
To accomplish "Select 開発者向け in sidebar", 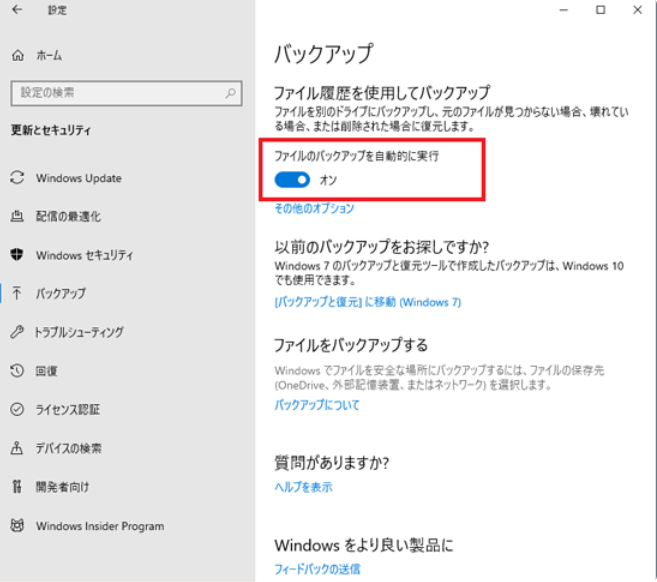I will pos(62,487).
